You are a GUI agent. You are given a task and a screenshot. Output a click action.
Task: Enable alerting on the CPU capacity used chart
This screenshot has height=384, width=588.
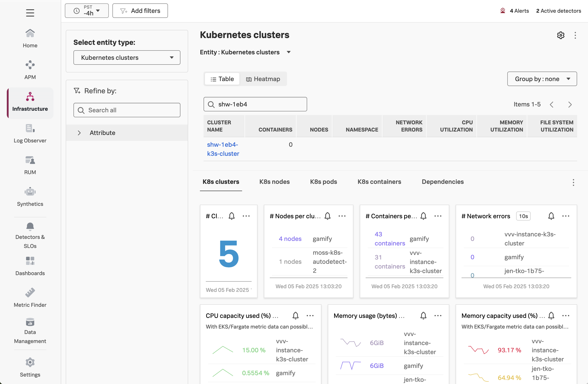click(295, 315)
